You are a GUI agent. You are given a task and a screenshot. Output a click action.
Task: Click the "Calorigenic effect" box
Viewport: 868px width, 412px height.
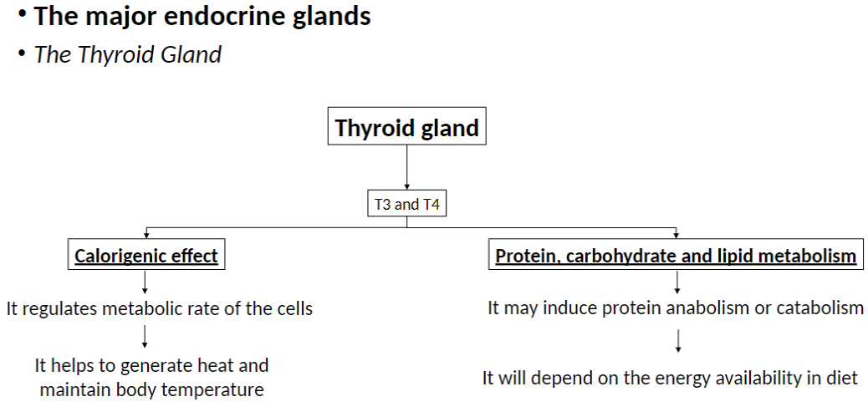(146, 256)
